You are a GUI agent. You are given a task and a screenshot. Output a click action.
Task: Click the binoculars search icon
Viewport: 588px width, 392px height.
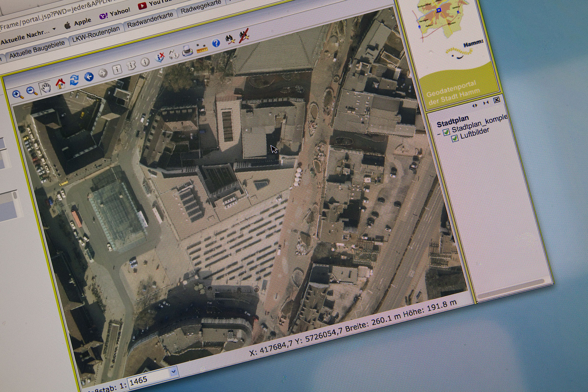(x=230, y=39)
